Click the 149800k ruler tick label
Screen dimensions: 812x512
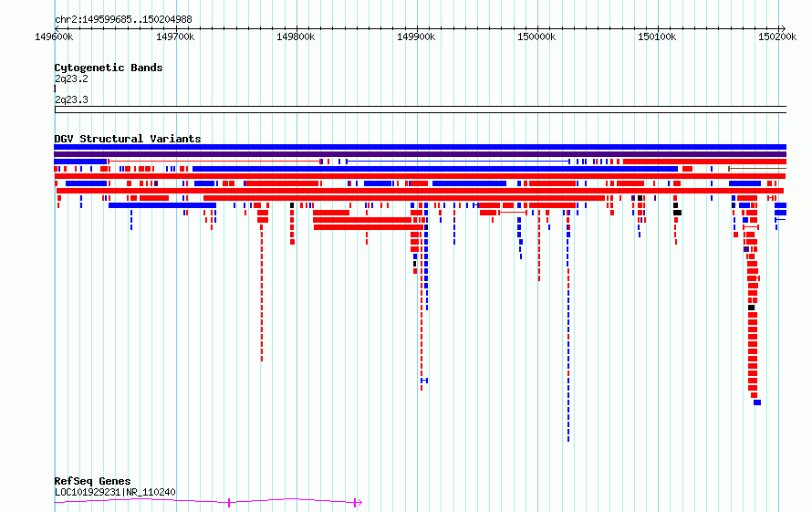pos(296,37)
